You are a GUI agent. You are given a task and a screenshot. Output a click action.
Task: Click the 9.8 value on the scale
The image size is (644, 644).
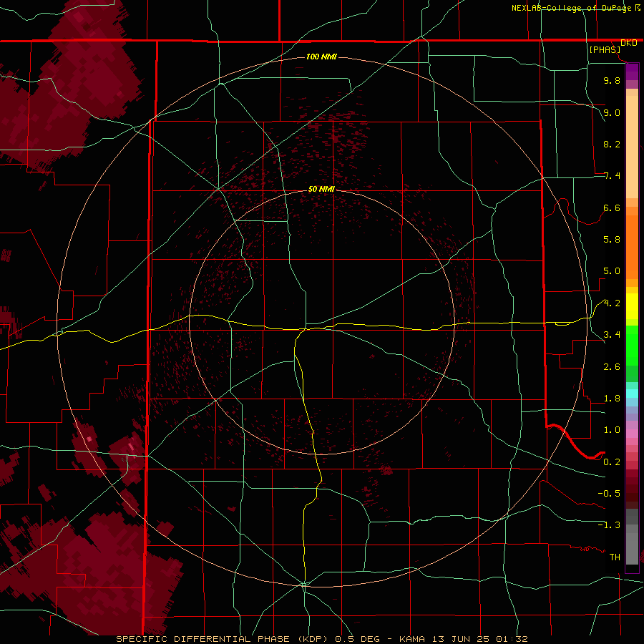pyautogui.click(x=612, y=80)
